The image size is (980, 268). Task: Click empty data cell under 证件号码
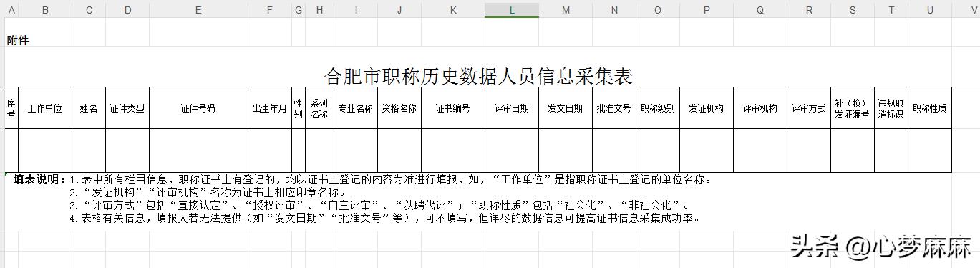coord(198,150)
